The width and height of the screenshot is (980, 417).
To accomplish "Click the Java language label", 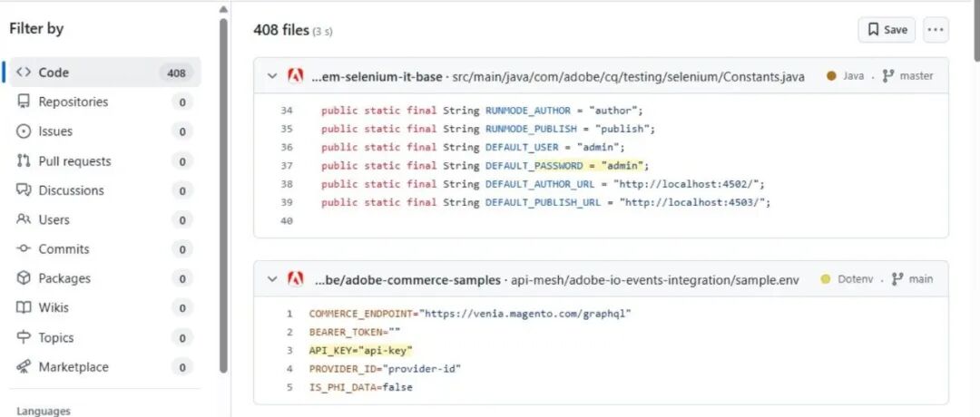I will pyautogui.click(x=853, y=76).
